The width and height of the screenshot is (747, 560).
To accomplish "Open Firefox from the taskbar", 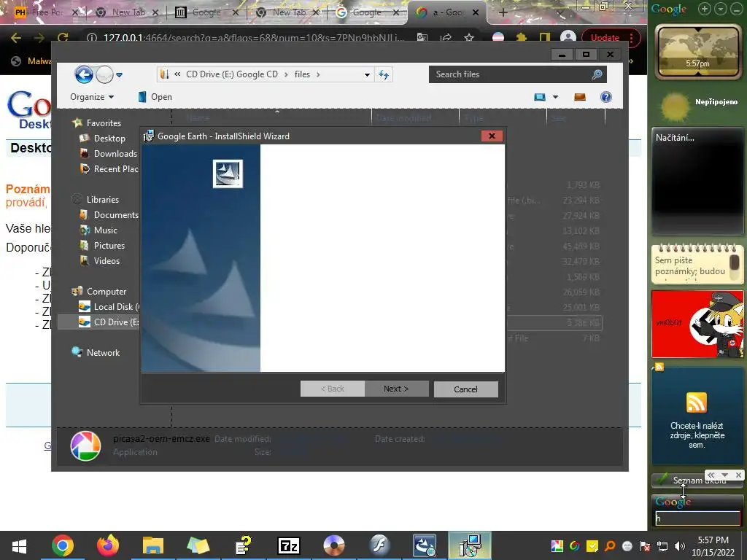I will point(108,545).
